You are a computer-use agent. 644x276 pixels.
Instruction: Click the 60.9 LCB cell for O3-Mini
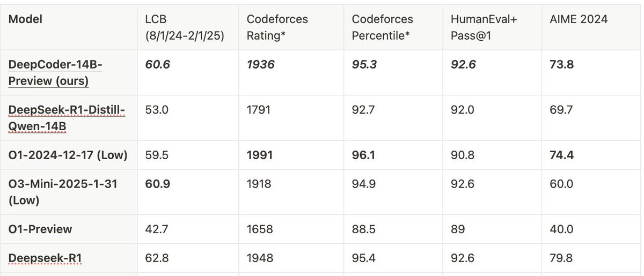coord(158,184)
